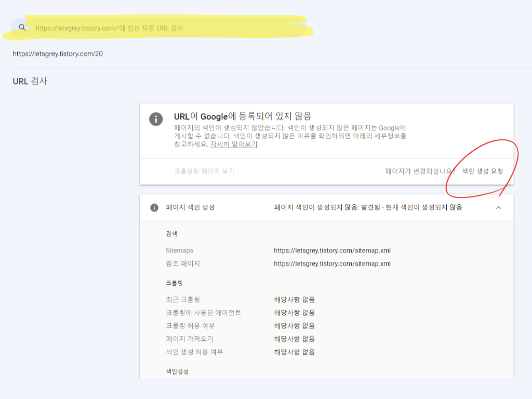Click '해당사항 없음' beside 크롤링에 사용된 에이전트

pos(294,312)
